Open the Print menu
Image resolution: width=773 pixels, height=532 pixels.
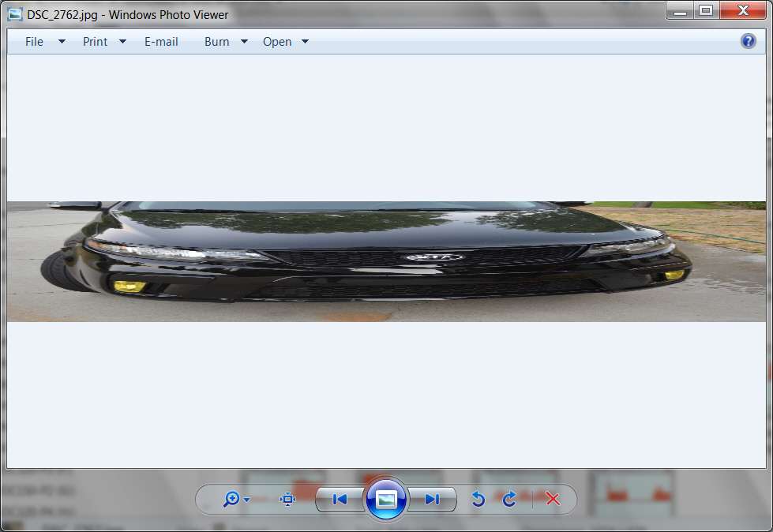[96, 42]
